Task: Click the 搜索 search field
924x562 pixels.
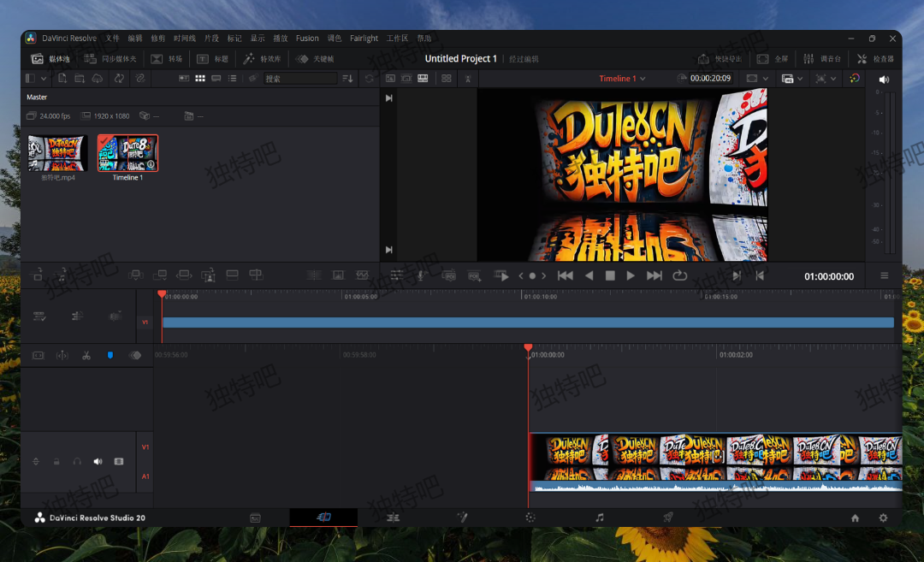Action: pyautogui.click(x=300, y=79)
